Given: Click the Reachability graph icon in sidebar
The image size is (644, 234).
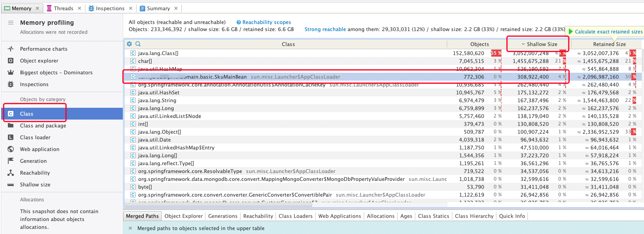Looking at the screenshot, I should click(x=11, y=173).
